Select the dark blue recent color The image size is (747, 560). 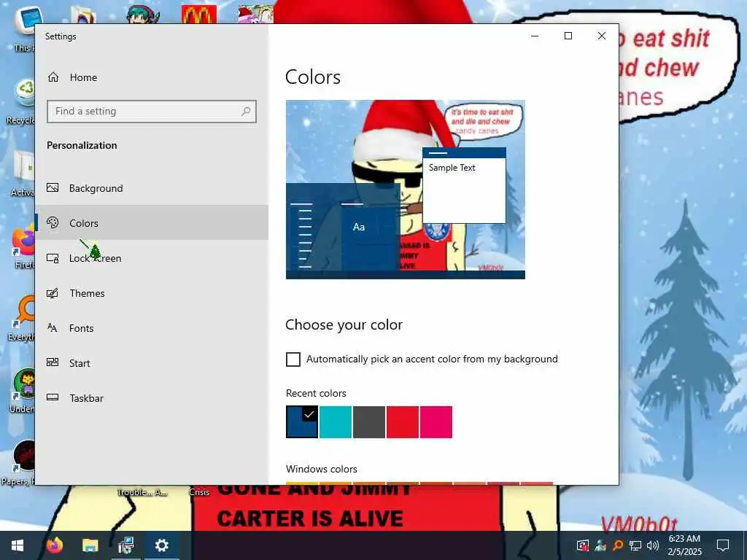[302, 422]
